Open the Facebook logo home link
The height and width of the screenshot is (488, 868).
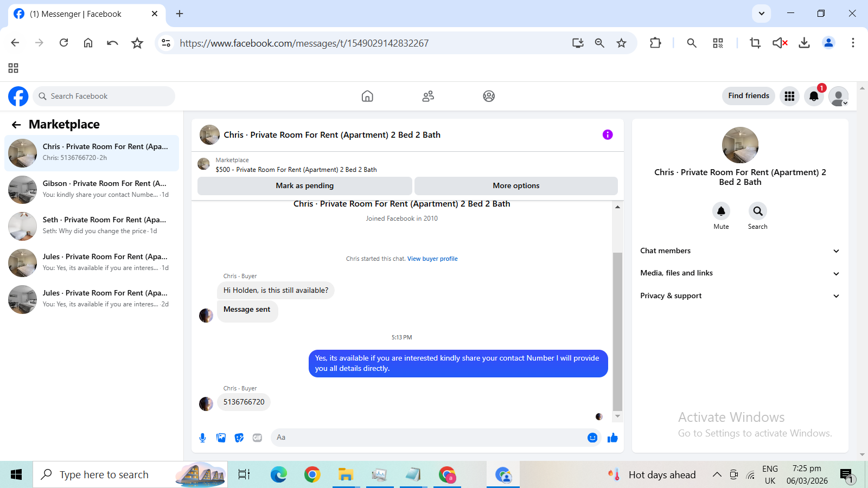18,97
